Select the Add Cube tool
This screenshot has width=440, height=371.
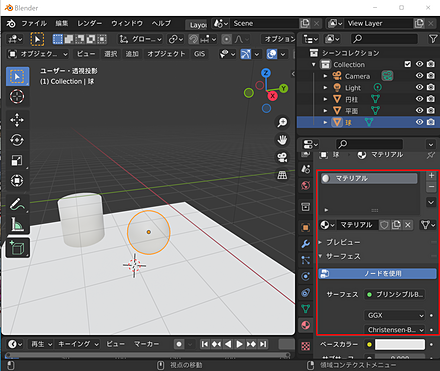point(17,248)
